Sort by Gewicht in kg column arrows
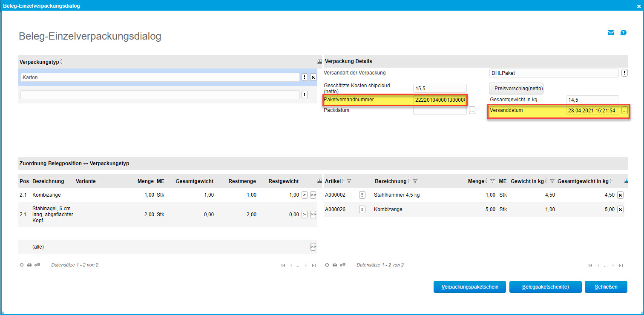The width and height of the screenshot is (644, 315). [546, 181]
